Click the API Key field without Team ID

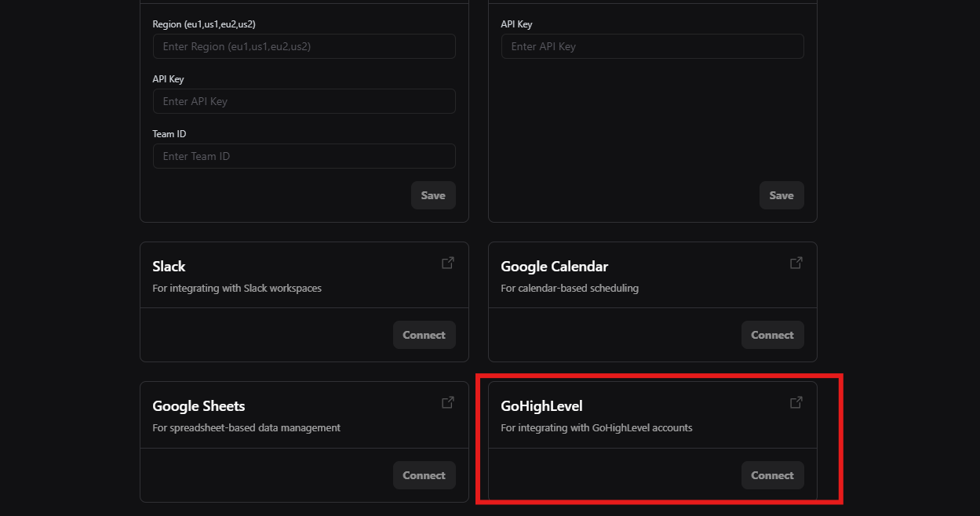pos(652,46)
